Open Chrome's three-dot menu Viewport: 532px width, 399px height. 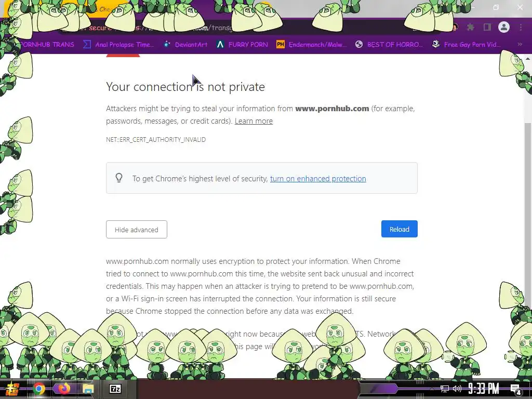click(521, 27)
